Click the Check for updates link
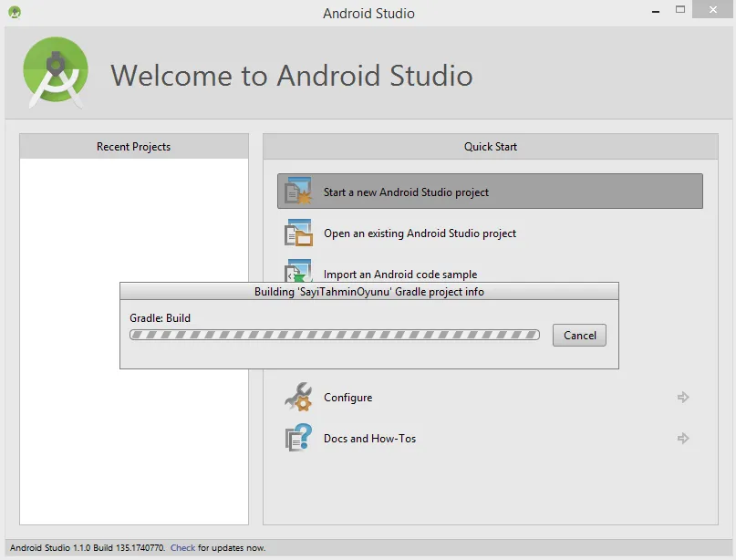736x560 pixels. [182, 548]
